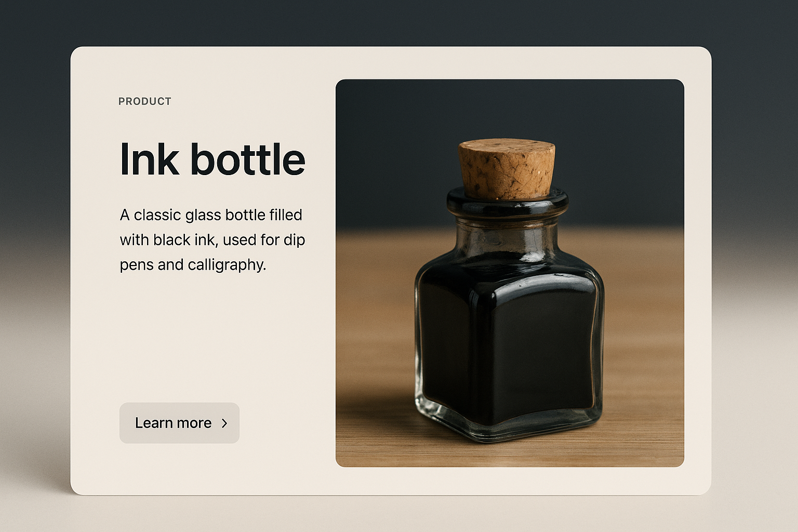Screen dimensions: 798x532
Task: Click the word bottle in the heading
Action: tap(248, 159)
